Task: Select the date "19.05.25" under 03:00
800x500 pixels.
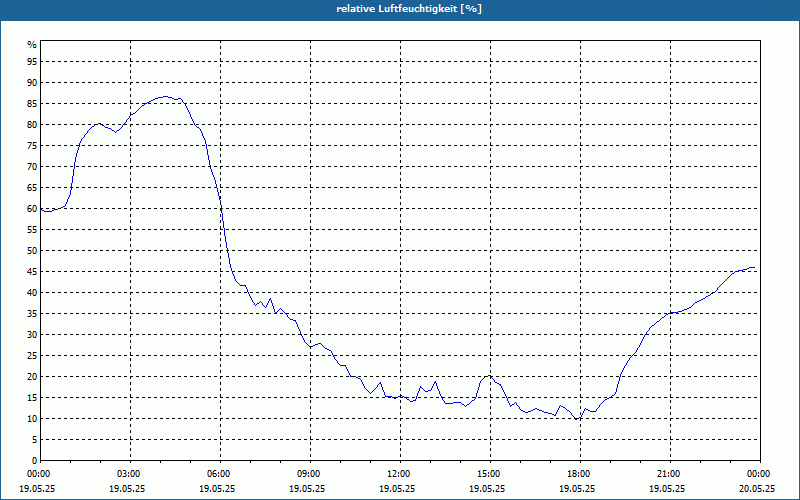Action: click(x=127, y=488)
